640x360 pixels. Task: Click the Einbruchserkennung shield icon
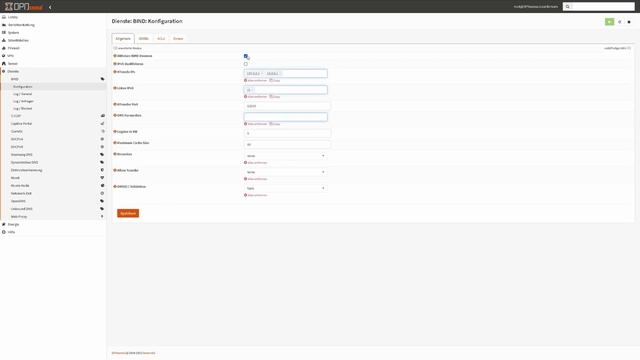click(102, 170)
